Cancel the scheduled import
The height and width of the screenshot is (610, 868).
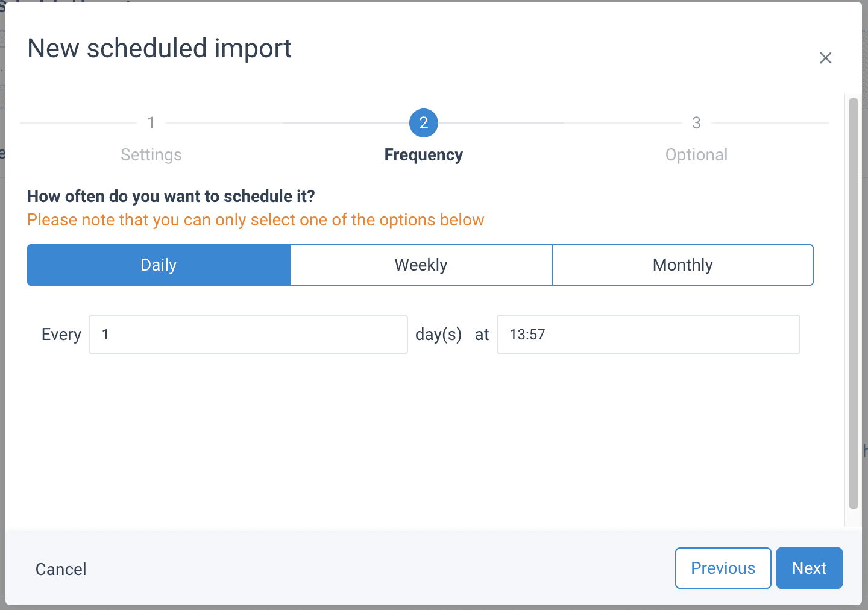(x=61, y=569)
